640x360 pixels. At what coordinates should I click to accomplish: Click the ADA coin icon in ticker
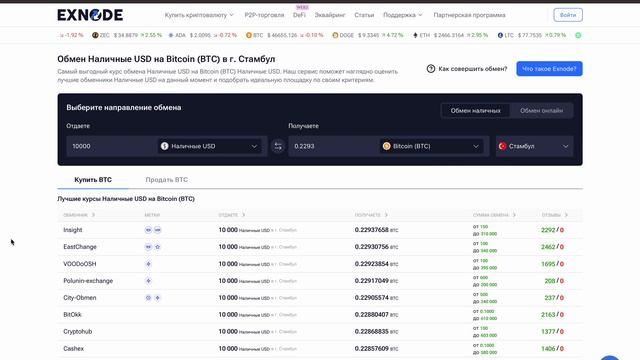[x=171, y=35]
